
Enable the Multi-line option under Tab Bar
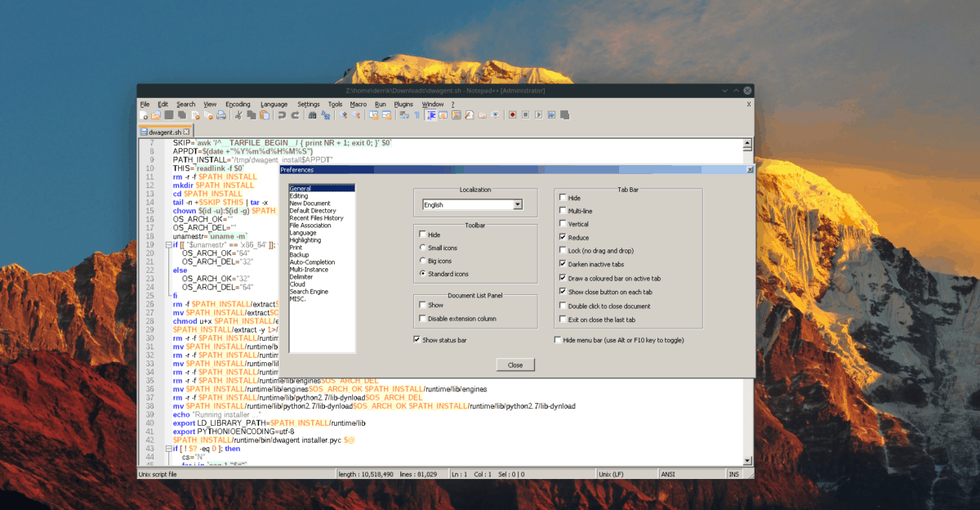click(x=562, y=210)
